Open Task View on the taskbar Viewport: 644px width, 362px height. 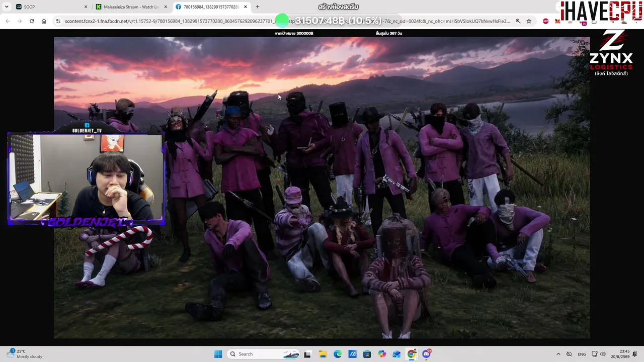[x=307, y=354]
